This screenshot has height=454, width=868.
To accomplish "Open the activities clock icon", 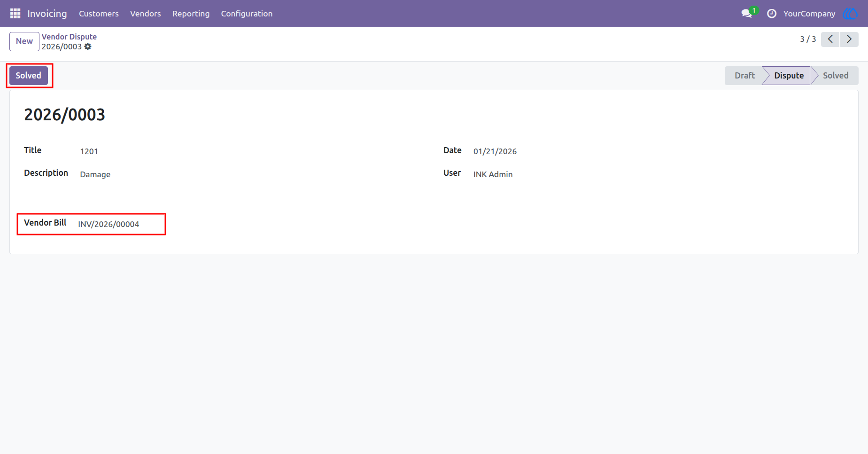I will (772, 14).
